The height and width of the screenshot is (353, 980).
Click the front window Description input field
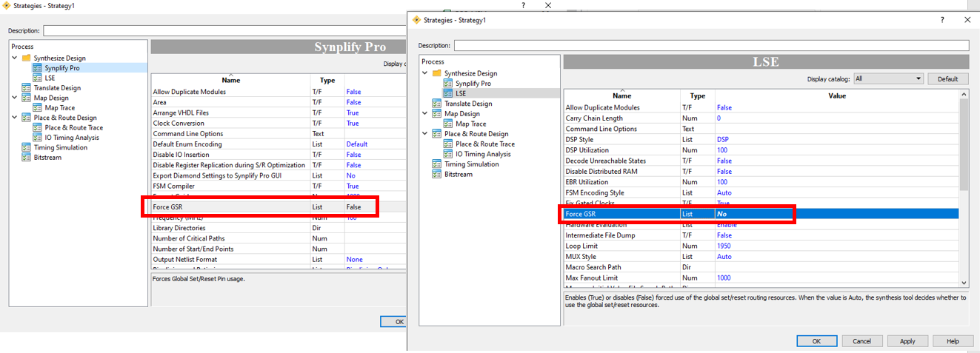(x=711, y=45)
